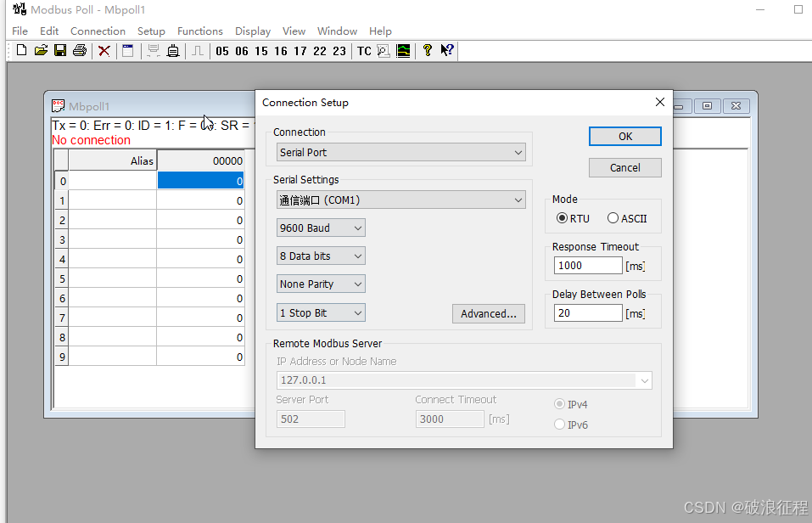Click the Delay Between Polls 20 field

588,313
